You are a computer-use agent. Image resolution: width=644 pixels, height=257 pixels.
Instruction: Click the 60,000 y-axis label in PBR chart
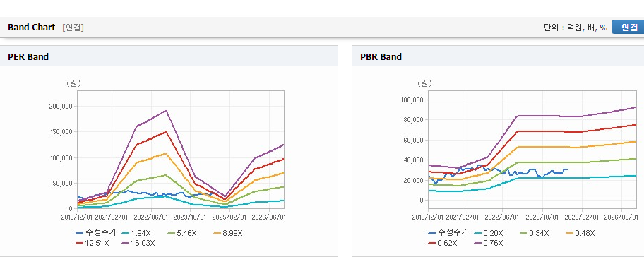click(x=414, y=140)
